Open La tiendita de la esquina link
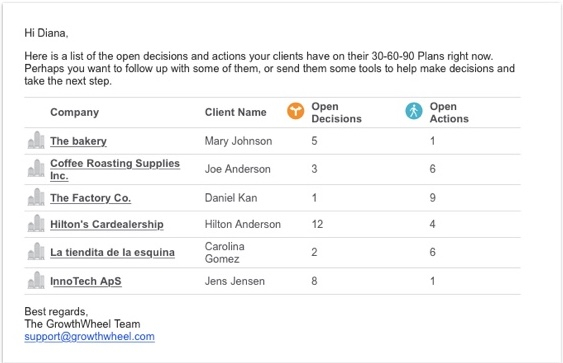The width and height of the screenshot is (563, 363). [112, 252]
